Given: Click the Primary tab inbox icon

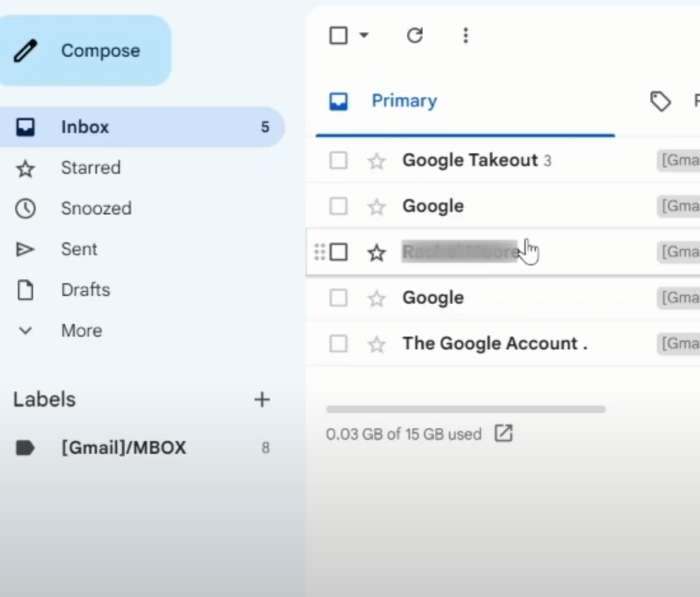Looking at the screenshot, I should click(339, 101).
